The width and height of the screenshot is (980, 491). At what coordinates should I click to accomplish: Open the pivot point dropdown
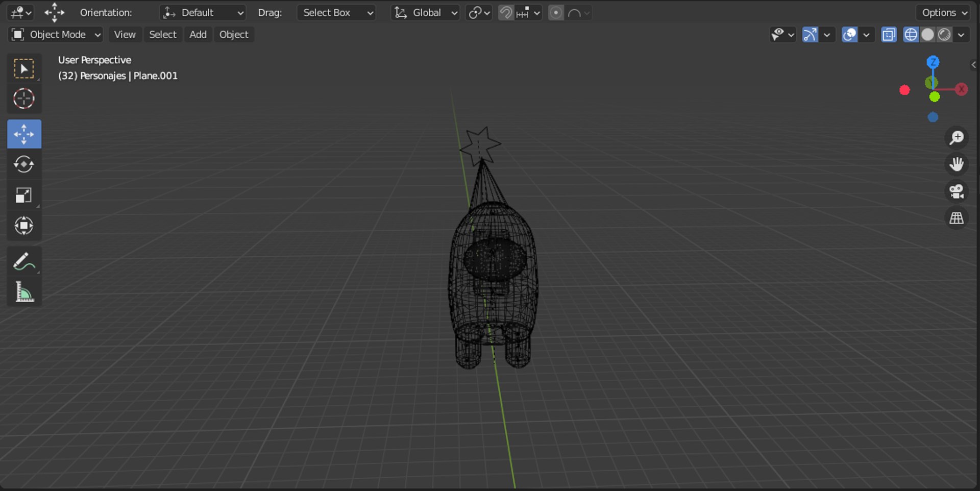[x=479, y=12]
